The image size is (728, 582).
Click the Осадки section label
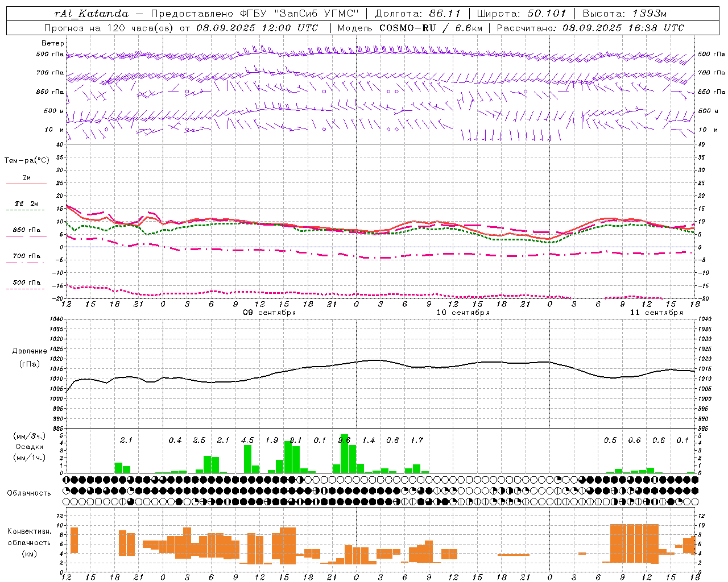(x=29, y=447)
